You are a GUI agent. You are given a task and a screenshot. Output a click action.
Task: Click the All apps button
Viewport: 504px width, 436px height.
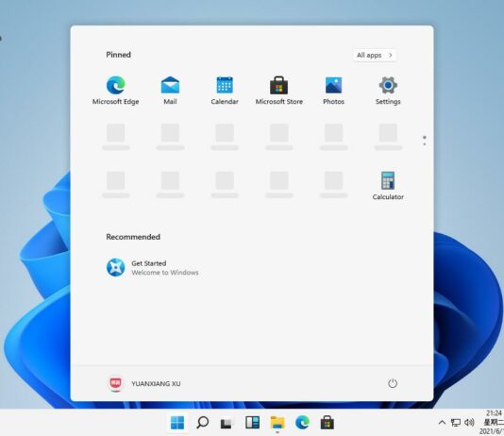pos(375,56)
